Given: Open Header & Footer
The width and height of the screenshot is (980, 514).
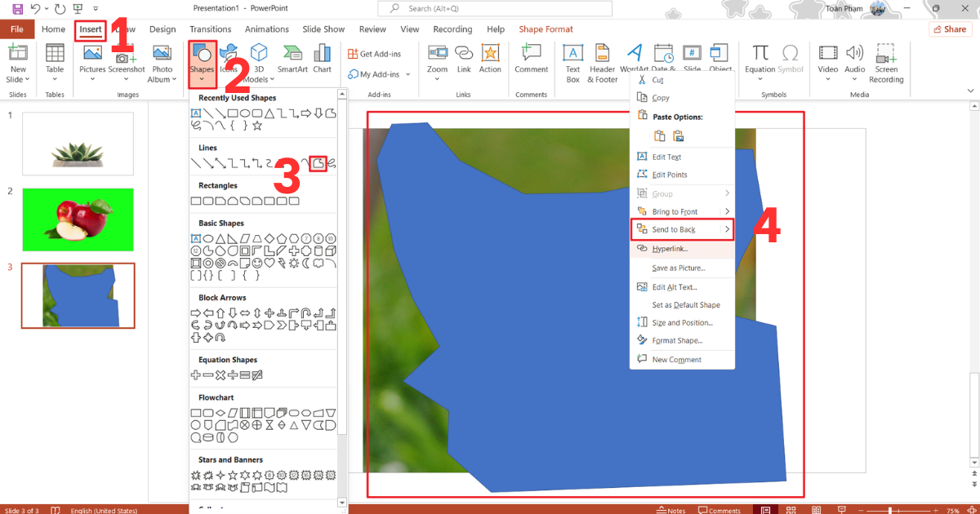Looking at the screenshot, I should pyautogui.click(x=603, y=63).
